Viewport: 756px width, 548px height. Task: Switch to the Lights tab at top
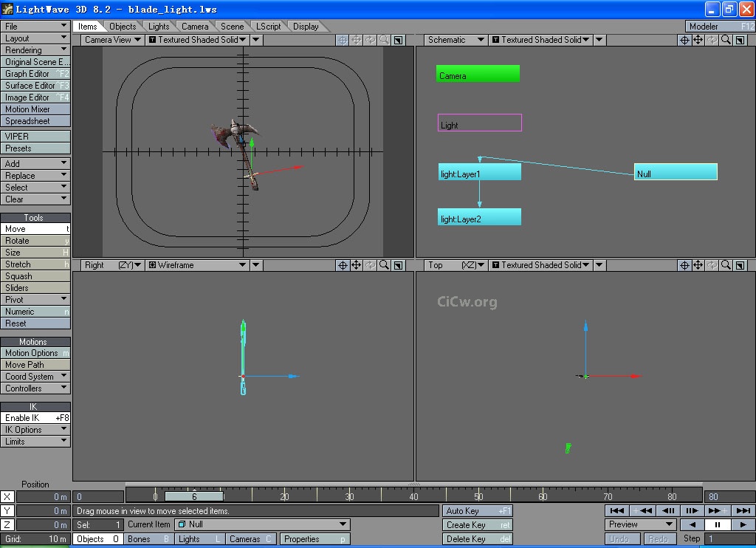[159, 27]
